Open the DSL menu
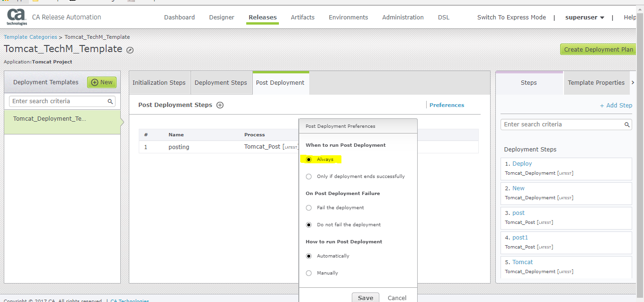The image size is (644, 302). [444, 18]
